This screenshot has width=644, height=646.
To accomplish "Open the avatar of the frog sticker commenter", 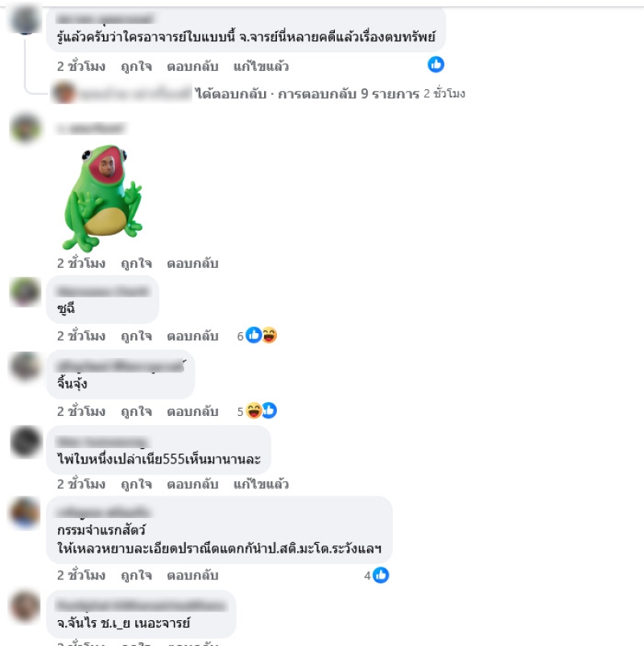I will [x=25, y=129].
